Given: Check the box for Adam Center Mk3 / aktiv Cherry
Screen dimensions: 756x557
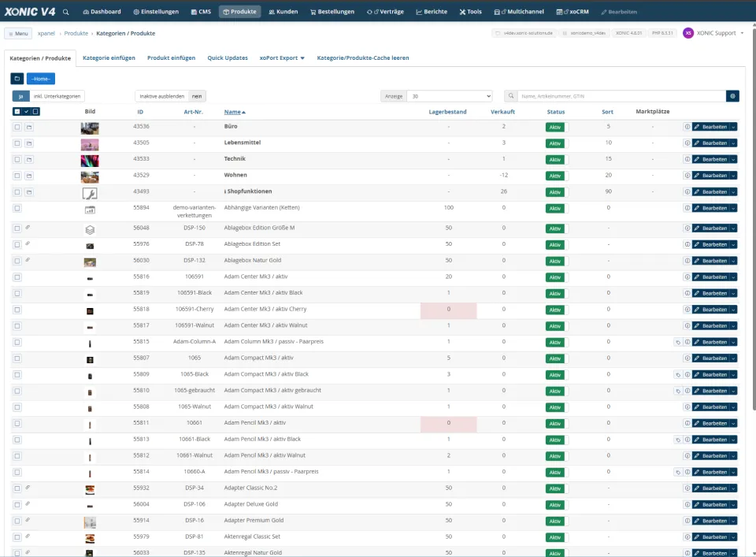Looking at the screenshot, I should [17, 310].
